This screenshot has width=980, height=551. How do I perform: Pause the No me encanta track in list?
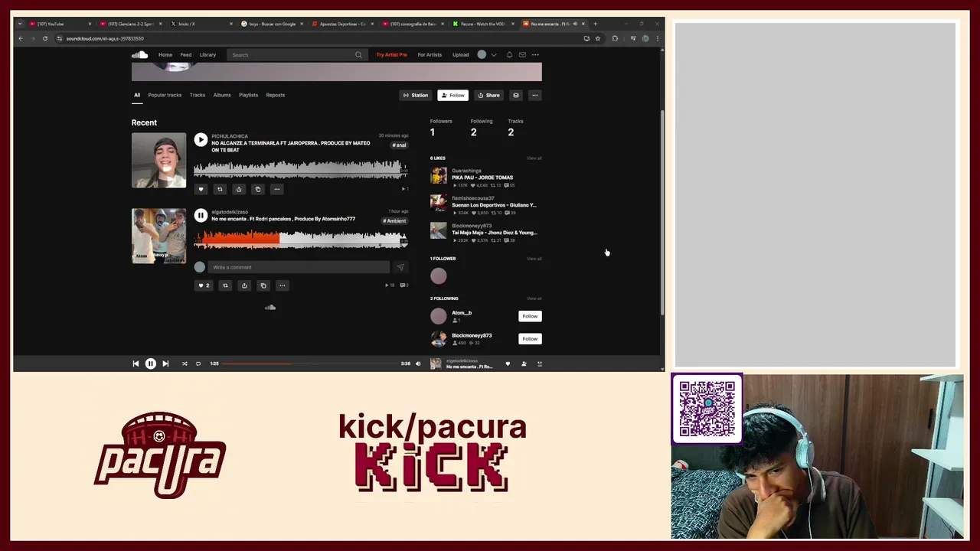201,216
